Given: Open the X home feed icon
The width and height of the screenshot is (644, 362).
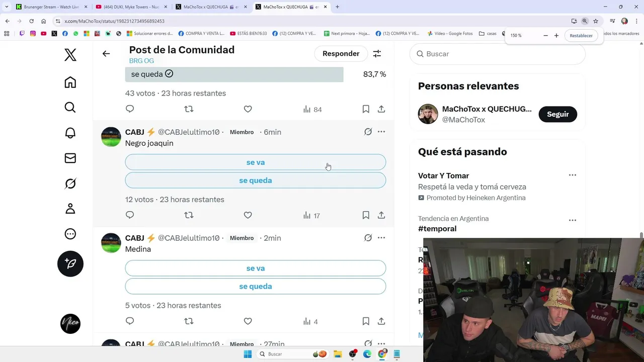Looking at the screenshot, I should click(70, 82).
